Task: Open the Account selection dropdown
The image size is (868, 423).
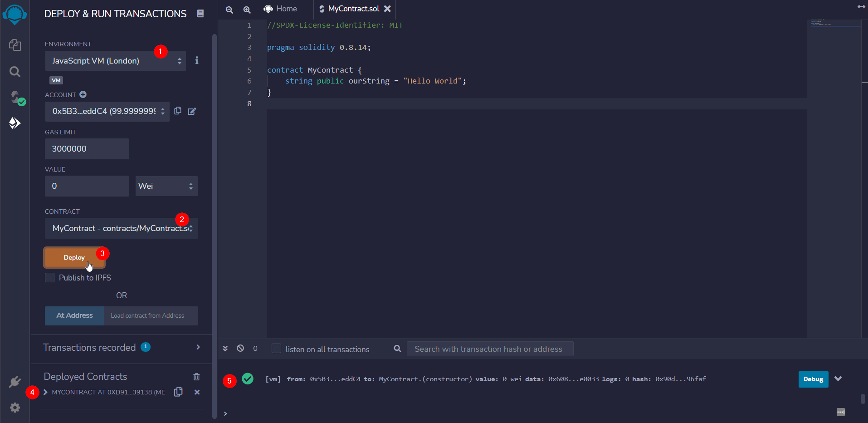Action: coord(107,111)
